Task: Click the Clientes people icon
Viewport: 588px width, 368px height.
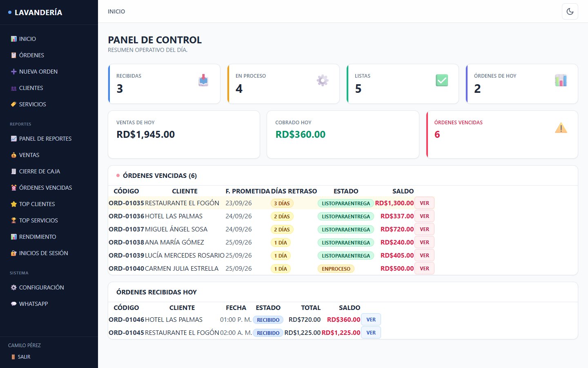Action: click(14, 88)
